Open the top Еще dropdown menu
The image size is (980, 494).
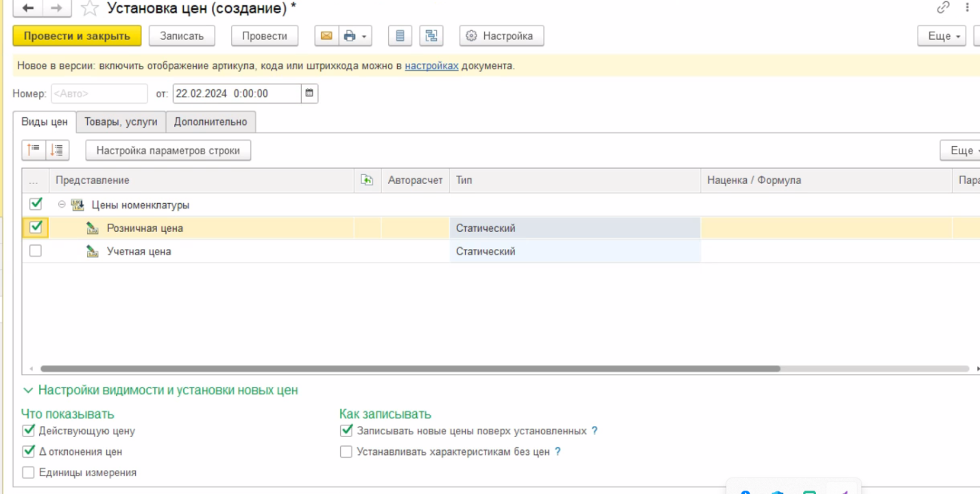point(942,36)
